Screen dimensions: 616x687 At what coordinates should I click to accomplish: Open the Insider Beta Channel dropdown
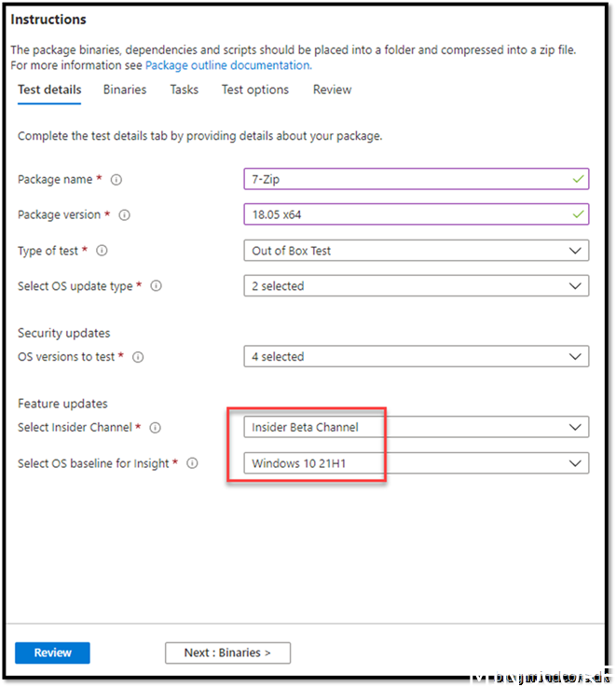[x=416, y=428]
